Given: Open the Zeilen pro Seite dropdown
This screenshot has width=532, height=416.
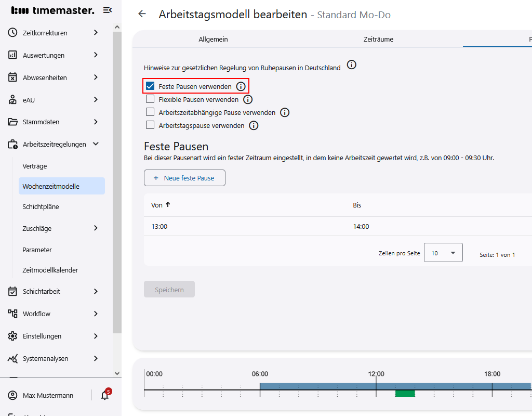Looking at the screenshot, I should (443, 253).
